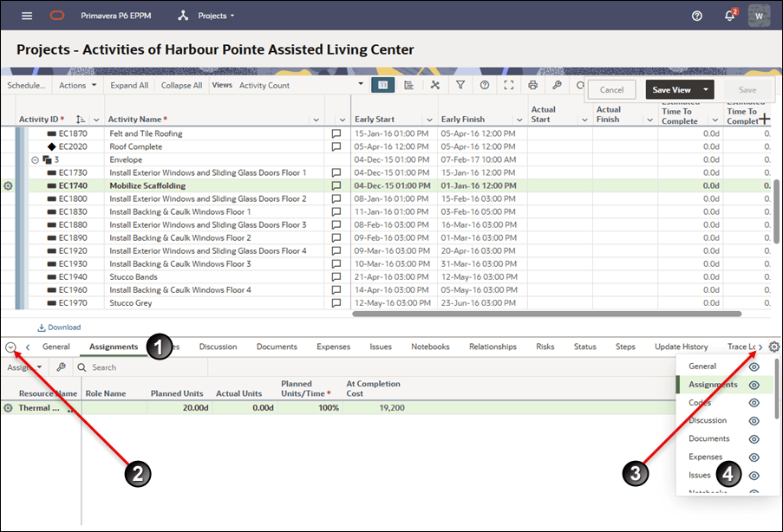Toggle visibility of Documents tab
The height and width of the screenshot is (532, 783).
pyautogui.click(x=754, y=439)
